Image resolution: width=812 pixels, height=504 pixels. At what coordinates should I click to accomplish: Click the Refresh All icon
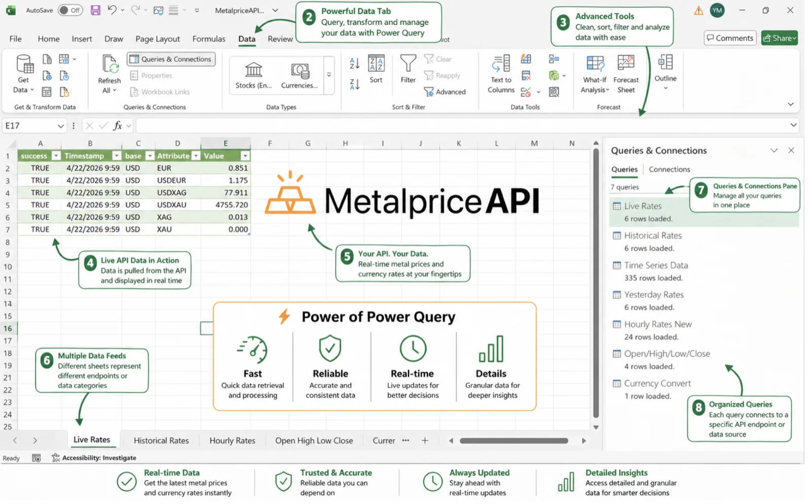pos(109,64)
